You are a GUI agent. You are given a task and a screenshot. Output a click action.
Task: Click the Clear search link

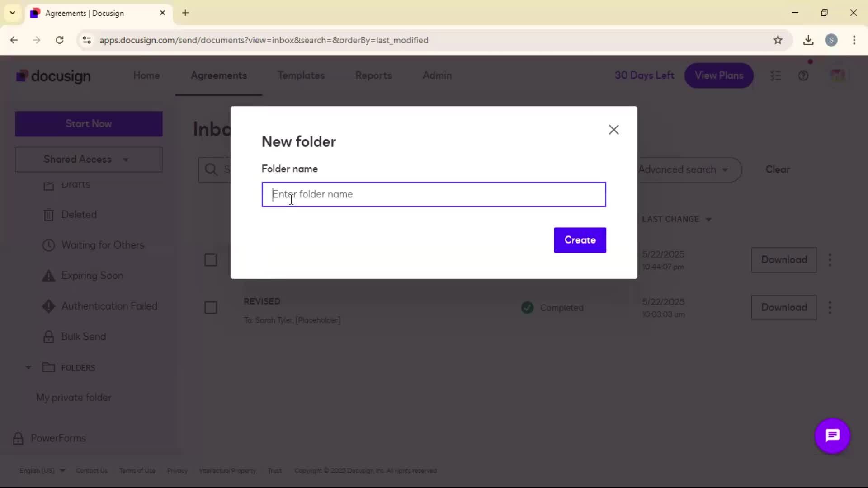[778, 169]
